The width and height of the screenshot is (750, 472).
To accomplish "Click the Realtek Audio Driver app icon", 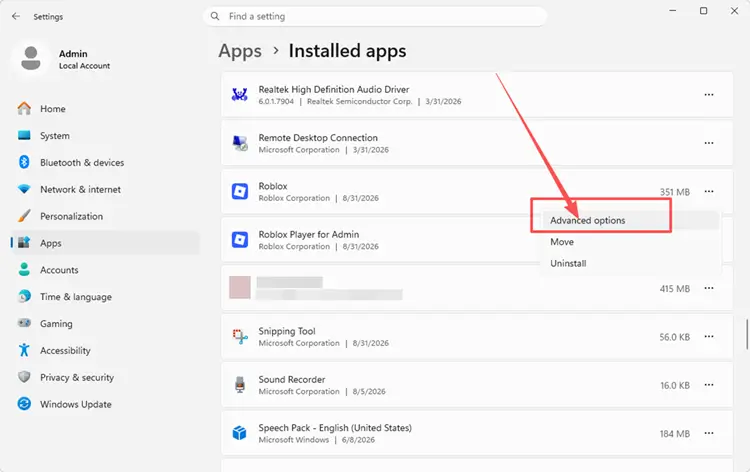I will coord(240,95).
